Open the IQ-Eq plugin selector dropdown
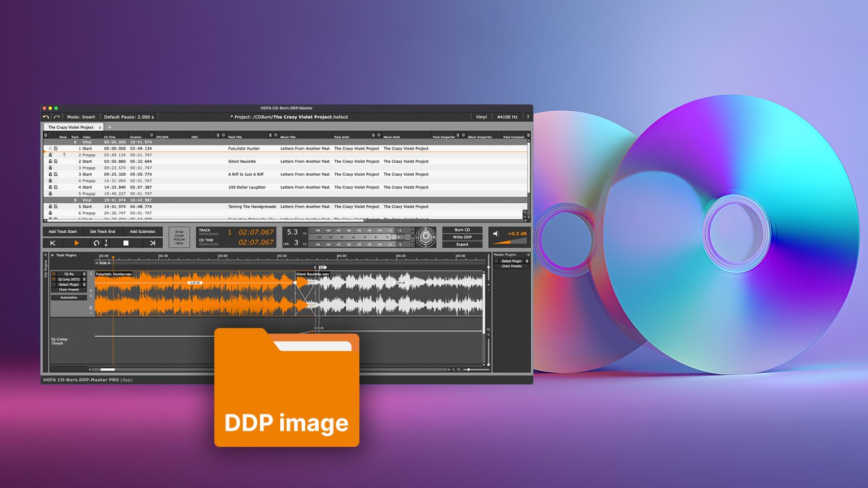 click(84, 274)
